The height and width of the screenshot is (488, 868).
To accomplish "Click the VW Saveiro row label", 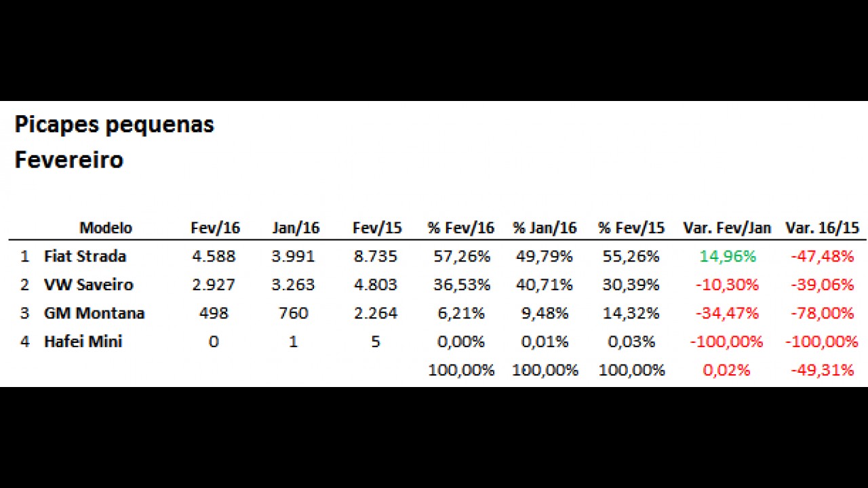I will 88,285.
